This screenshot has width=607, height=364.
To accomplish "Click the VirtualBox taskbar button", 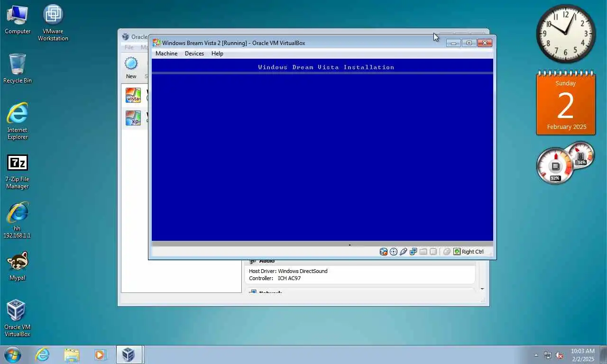I will [129, 355].
